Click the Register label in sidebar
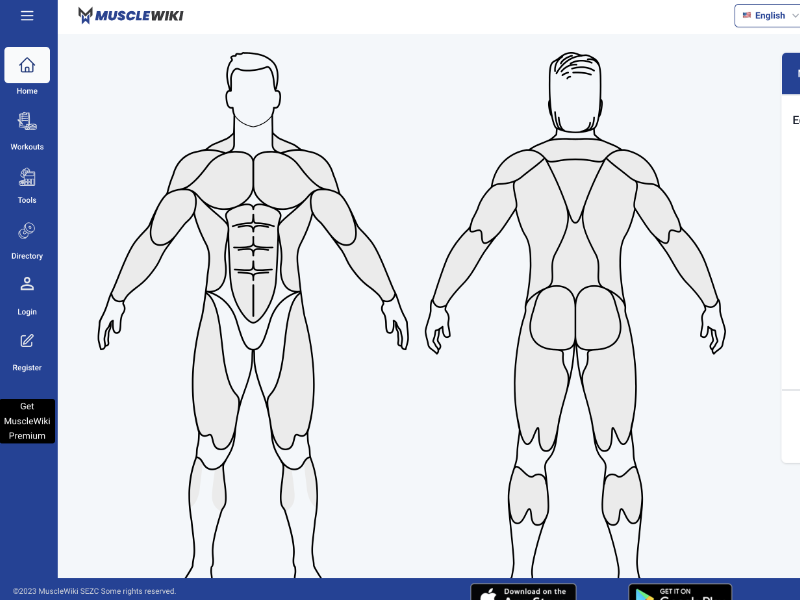 pyautogui.click(x=27, y=368)
